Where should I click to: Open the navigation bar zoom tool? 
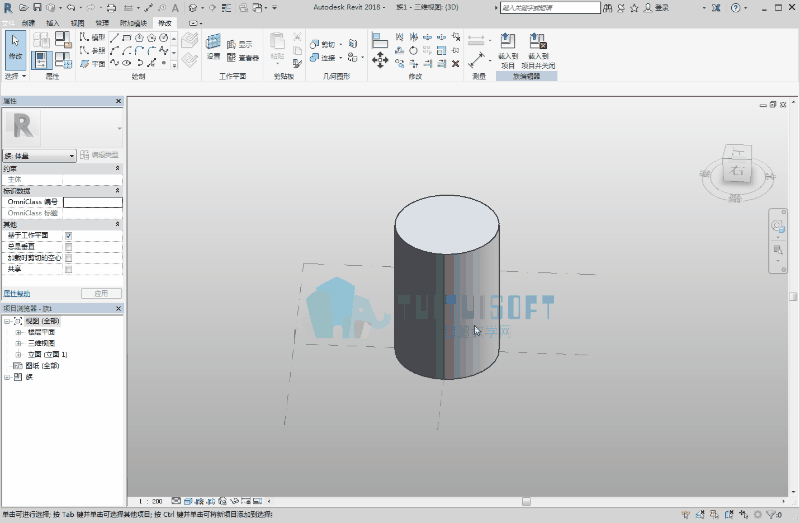point(778,249)
